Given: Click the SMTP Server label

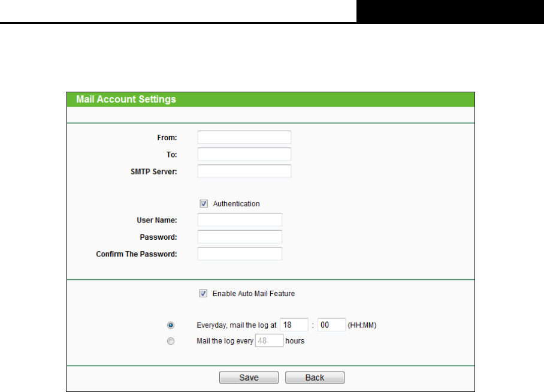Looking at the screenshot, I should [x=154, y=171].
